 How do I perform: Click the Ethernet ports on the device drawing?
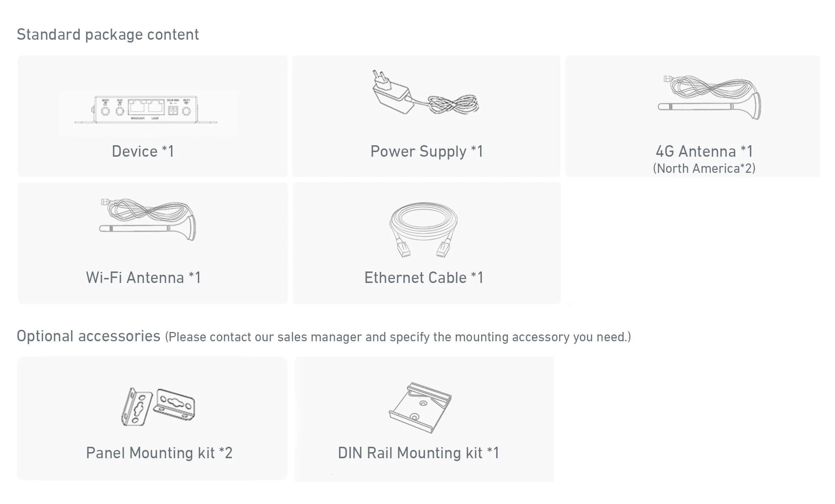[146, 107]
